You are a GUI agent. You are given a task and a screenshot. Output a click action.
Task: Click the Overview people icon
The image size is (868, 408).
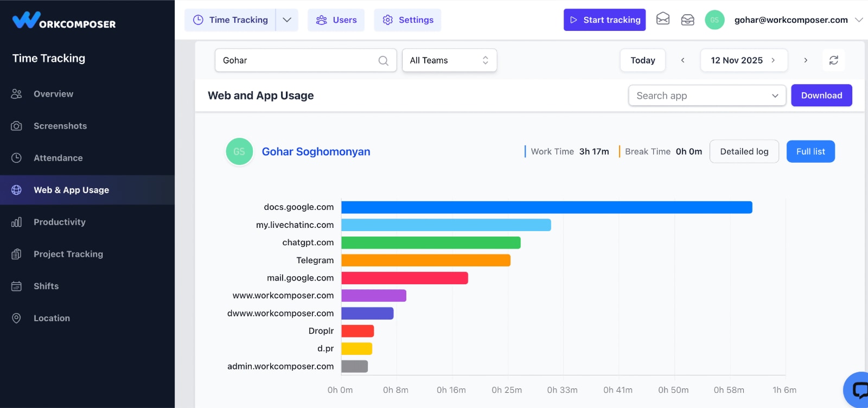tap(16, 94)
